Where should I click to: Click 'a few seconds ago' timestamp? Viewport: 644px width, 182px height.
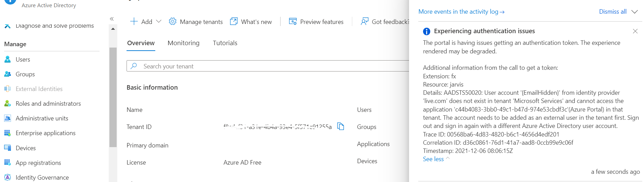615,172
